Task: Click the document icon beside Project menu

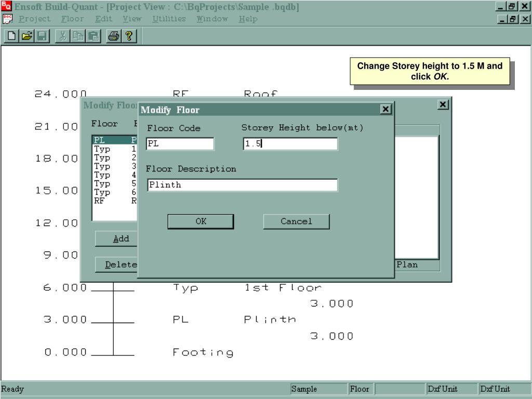Action: [x=7, y=19]
